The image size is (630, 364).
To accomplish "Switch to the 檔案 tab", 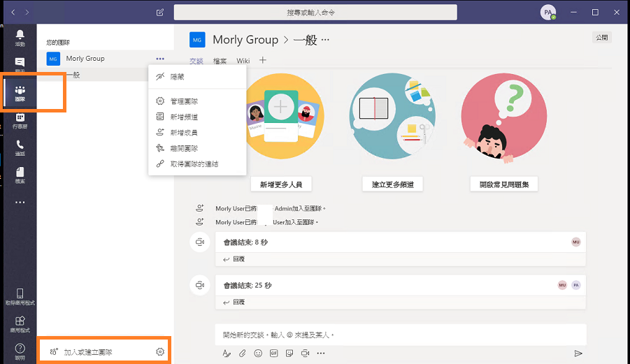I will tap(220, 61).
